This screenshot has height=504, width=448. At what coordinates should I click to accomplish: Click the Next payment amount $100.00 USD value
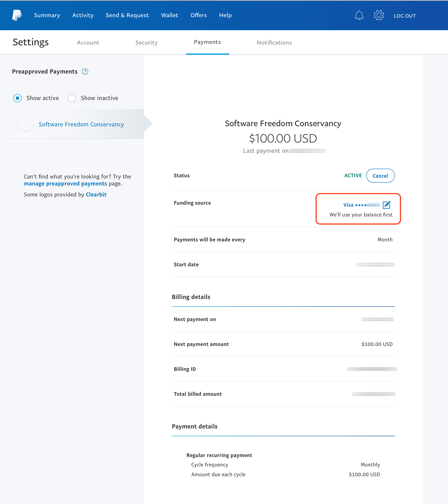377,344
